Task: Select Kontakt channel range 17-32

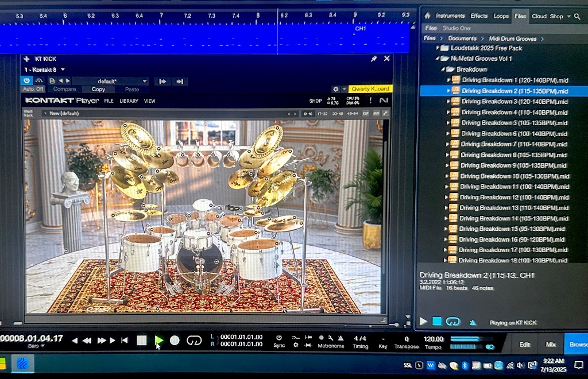Action: tap(323, 114)
